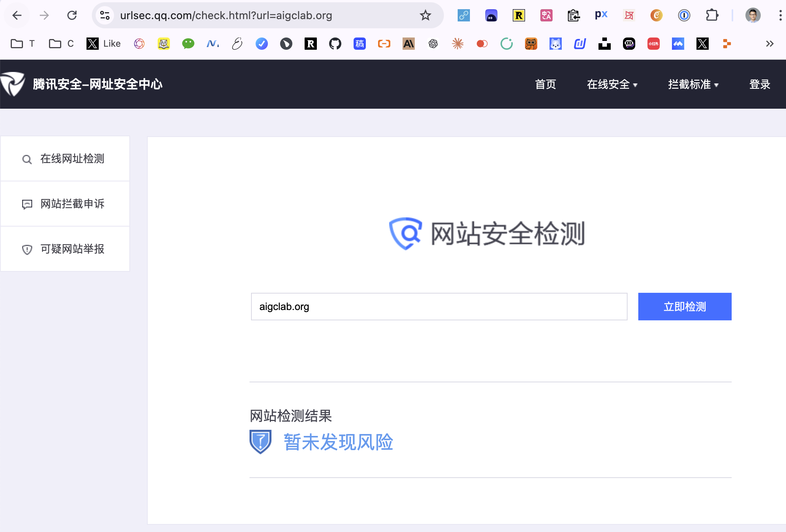Viewport: 786px width, 532px height.
Task: Click the 可疑网站举报 warning shield icon
Action: point(26,249)
